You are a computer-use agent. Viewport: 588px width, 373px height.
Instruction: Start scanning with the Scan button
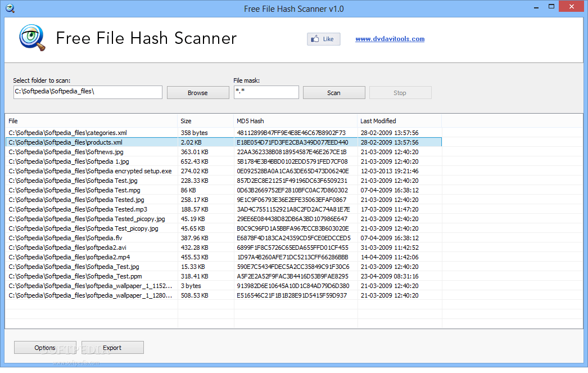point(334,93)
